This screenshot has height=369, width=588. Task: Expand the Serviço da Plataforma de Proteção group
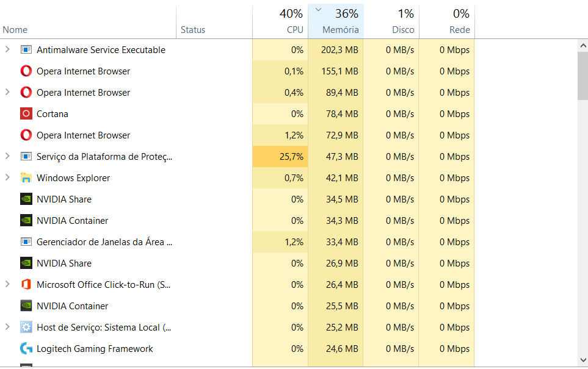coord(7,157)
